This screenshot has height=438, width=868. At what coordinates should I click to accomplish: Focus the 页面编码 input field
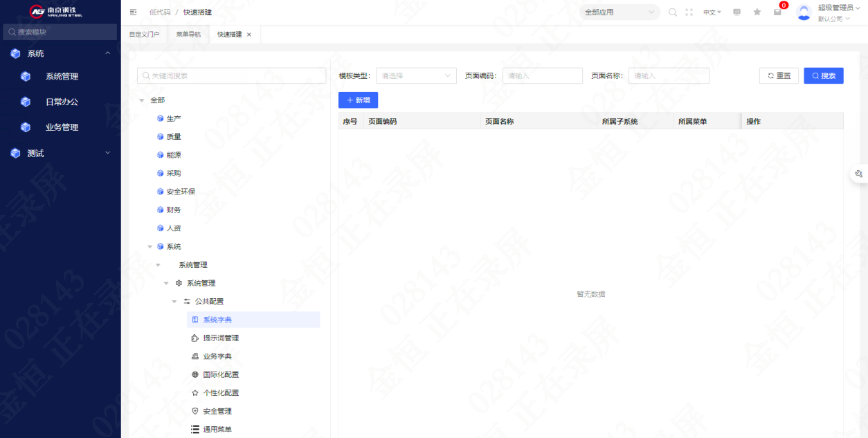point(543,75)
